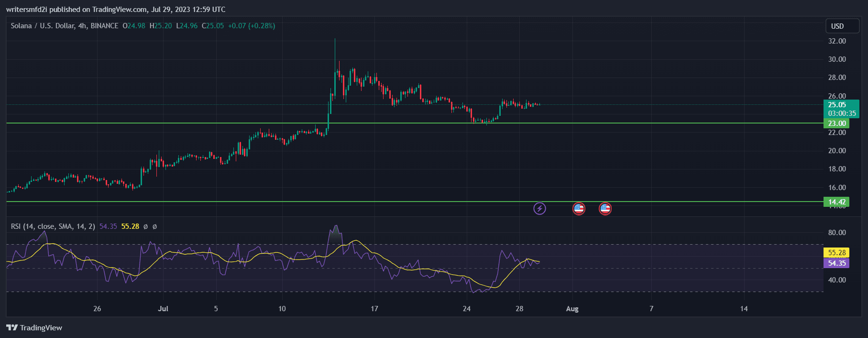Click the +0.07 (+0.28%) change value
Image resolution: width=868 pixels, height=338 pixels.
pos(251,26)
